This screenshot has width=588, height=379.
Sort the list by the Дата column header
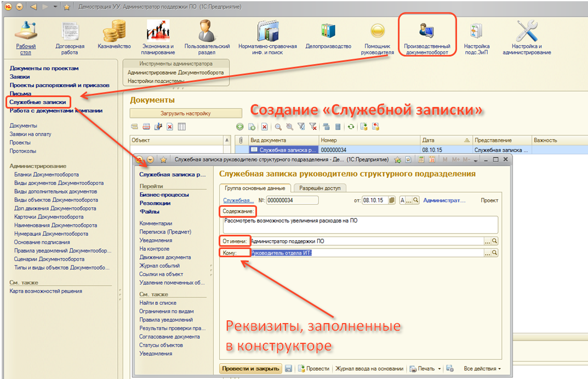pyautogui.click(x=444, y=140)
